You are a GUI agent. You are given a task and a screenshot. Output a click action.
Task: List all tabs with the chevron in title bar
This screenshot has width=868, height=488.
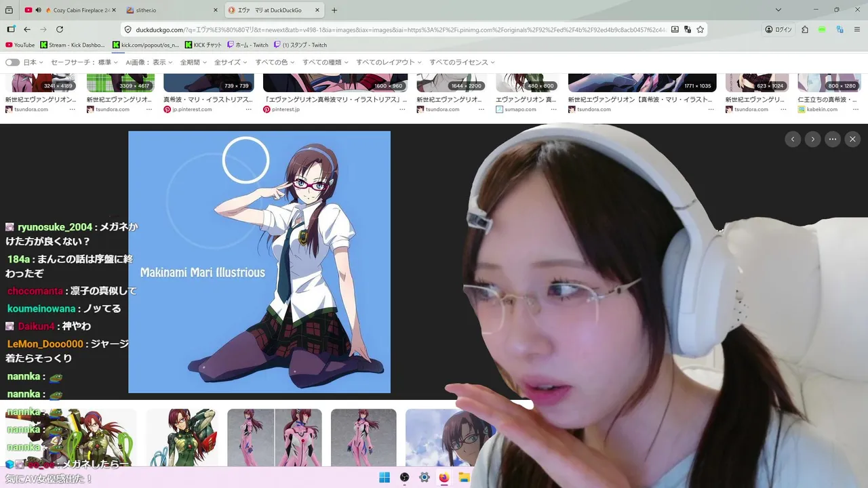(x=778, y=10)
